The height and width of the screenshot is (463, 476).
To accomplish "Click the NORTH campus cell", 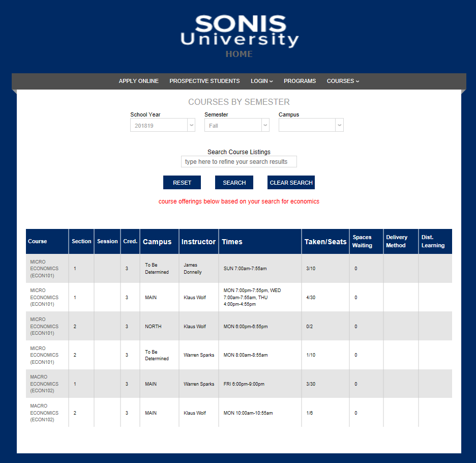I will click(153, 327).
